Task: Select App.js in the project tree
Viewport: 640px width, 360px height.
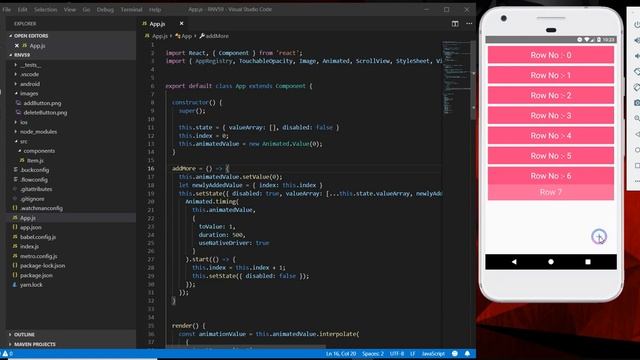Action: (27, 218)
